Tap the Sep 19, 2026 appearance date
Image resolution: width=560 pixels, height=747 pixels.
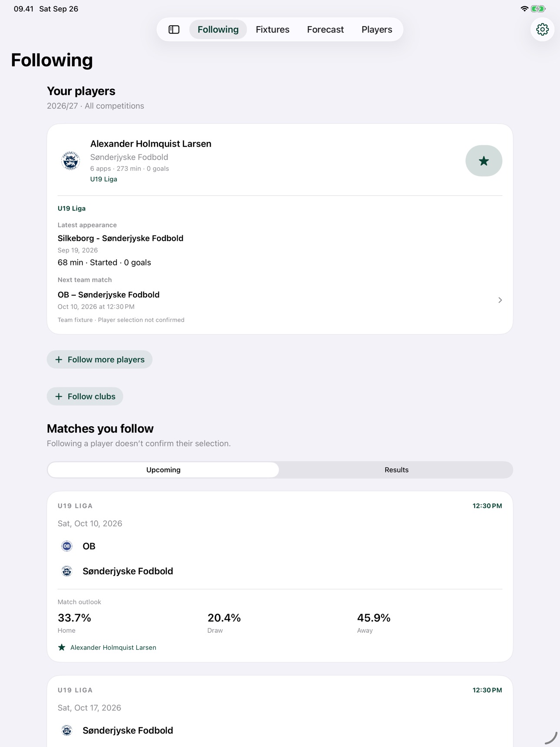click(x=78, y=250)
